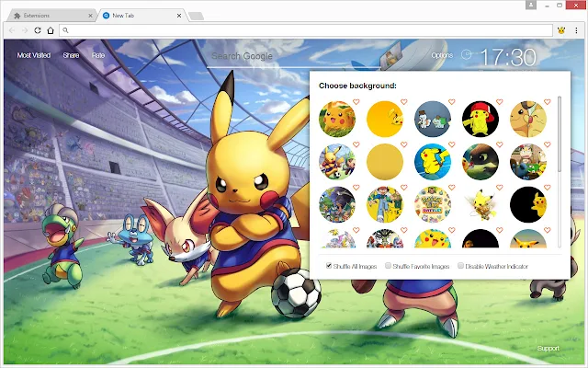Click into the browser address bar
The image size is (588, 368).
[x=306, y=30]
